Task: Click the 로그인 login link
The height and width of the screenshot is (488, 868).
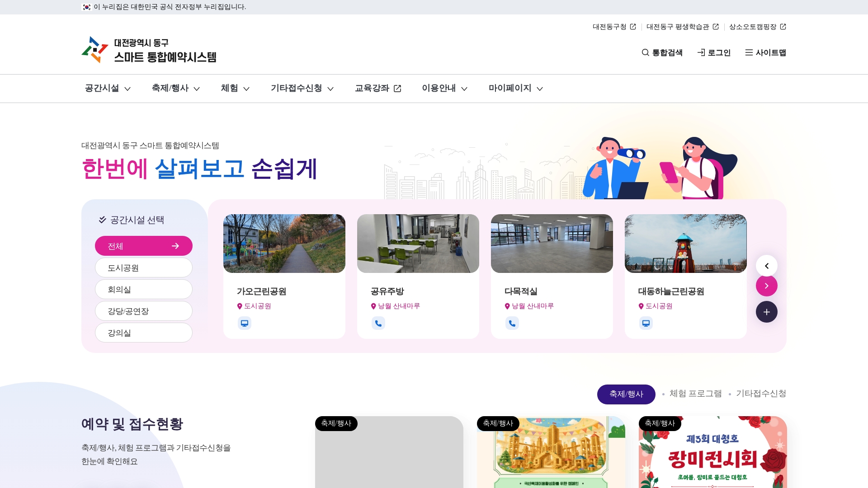Action: click(714, 53)
